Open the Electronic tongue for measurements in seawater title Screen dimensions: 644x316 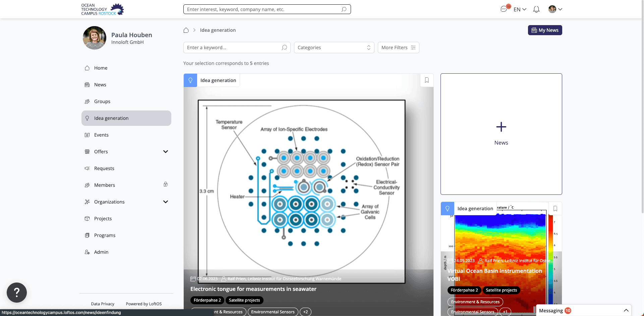tap(253, 289)
